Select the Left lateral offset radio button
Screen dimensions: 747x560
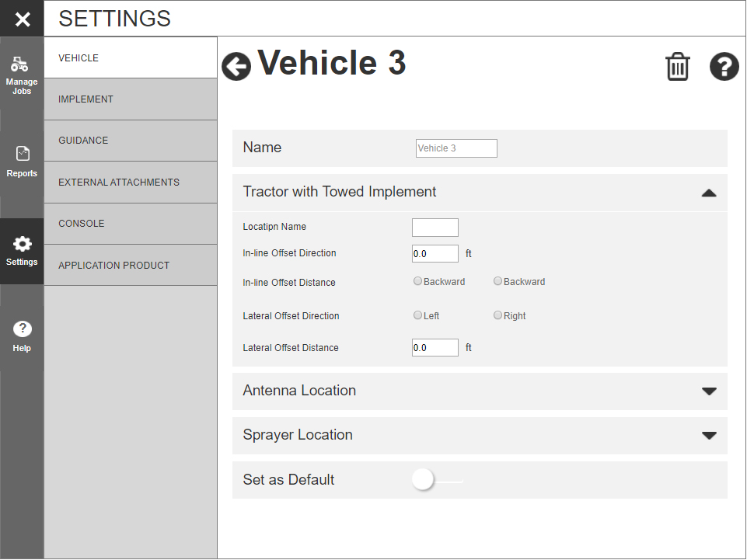pos(418,315)
